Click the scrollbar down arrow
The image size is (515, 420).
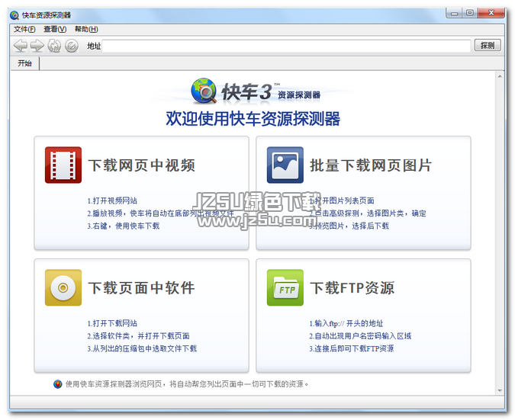tap(500, 390)
